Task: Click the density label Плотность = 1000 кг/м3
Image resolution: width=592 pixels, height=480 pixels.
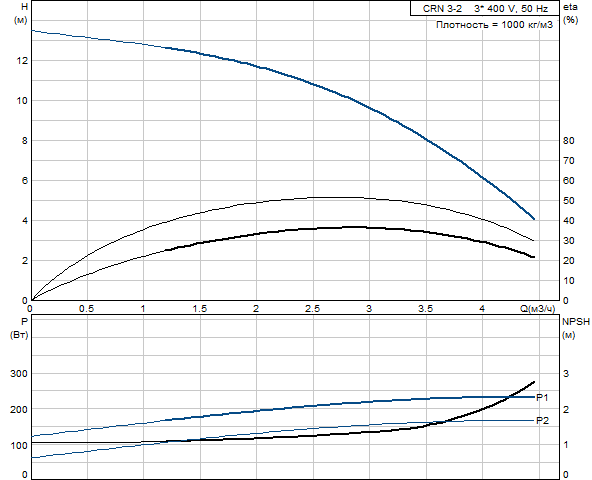Action: [x=494, y=25]
